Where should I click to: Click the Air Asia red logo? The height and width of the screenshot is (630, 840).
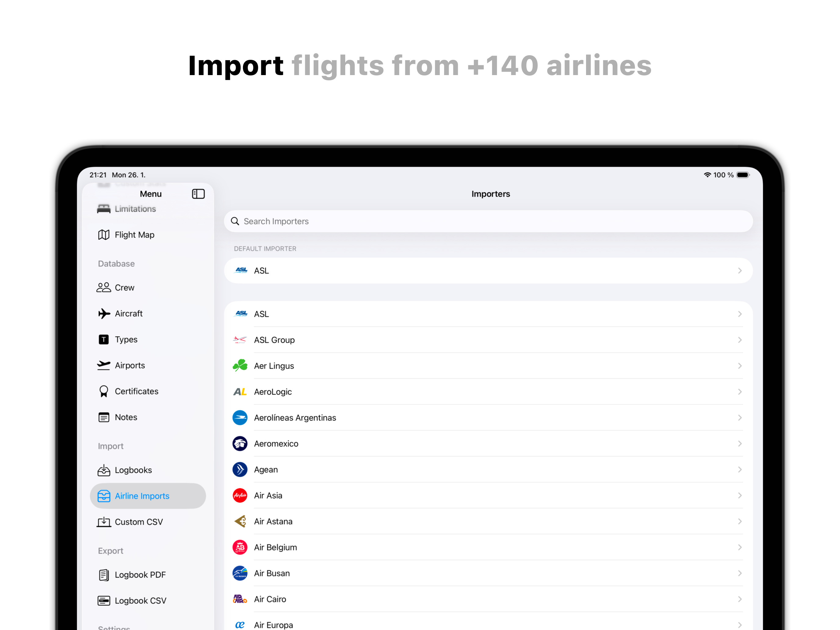[240, 495]
